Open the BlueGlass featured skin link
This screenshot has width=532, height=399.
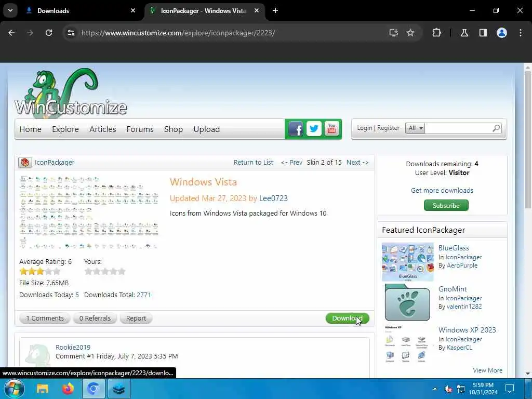(x=454, y=248)
